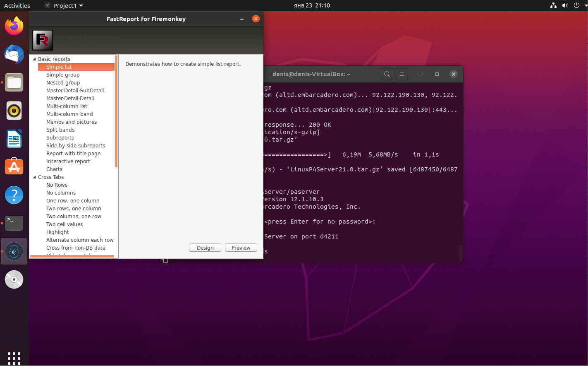Image resolution: width=588 pixels, height=366 pixels.
Task: Select Alternate column each row item
Action: coord(80,240)
